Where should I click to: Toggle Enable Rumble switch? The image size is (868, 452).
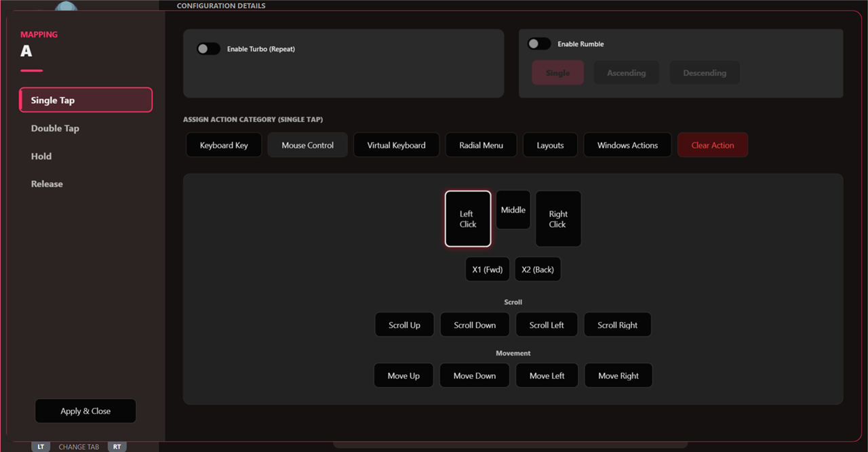539,43
